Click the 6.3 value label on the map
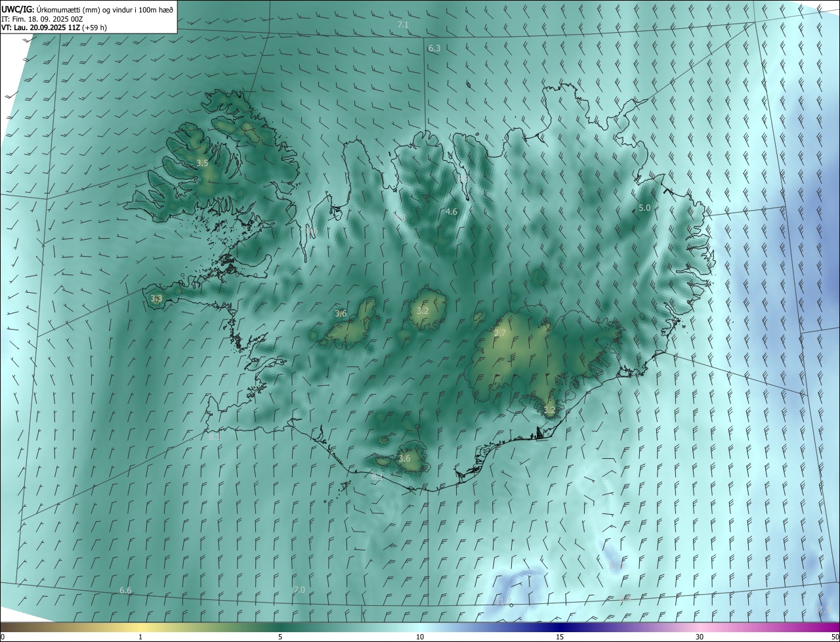Image resolution: width=840 pixels, height=642 pixels. pyautogui.click(x=434, y=49)
